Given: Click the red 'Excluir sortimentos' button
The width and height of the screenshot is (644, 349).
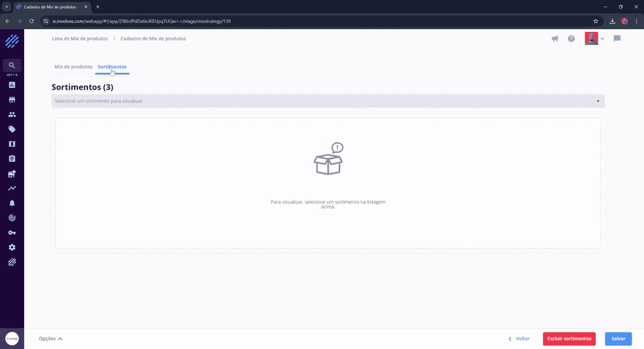Looking at the screenshot, I should pyautogui.click(x=569, y=339).
